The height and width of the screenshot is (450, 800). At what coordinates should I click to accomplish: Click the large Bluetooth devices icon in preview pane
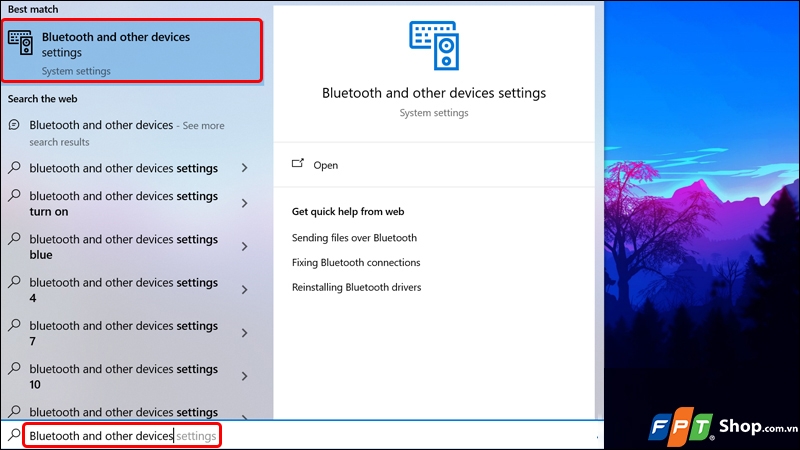pos(434,45)
